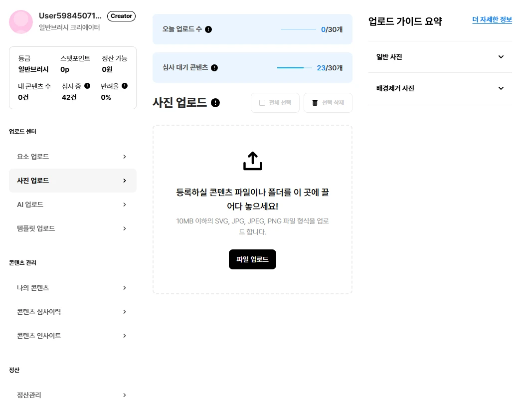Screen dimensions: 515x420
Task: Open 나의 콘텐츠 page
Action: (72, 288)
